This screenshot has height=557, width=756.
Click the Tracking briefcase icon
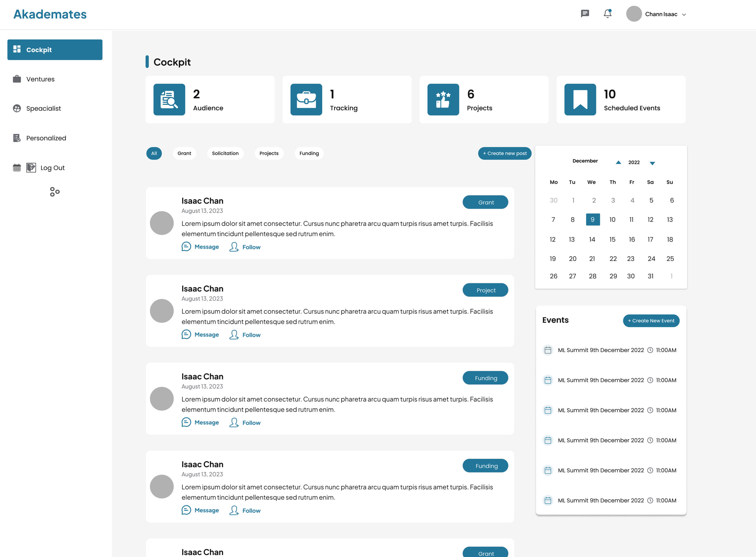tap(306, 99)
